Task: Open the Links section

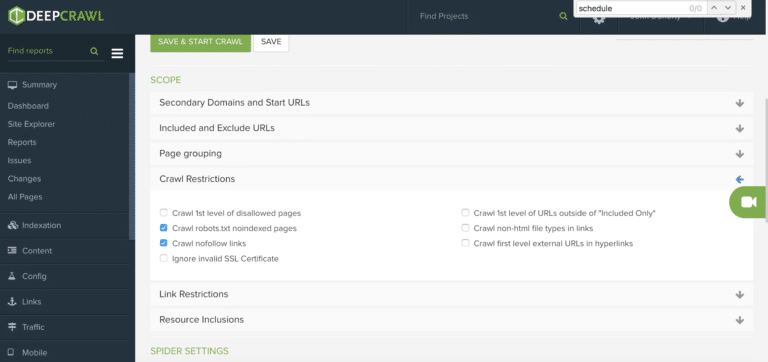Action: click(x=31, y=302)
